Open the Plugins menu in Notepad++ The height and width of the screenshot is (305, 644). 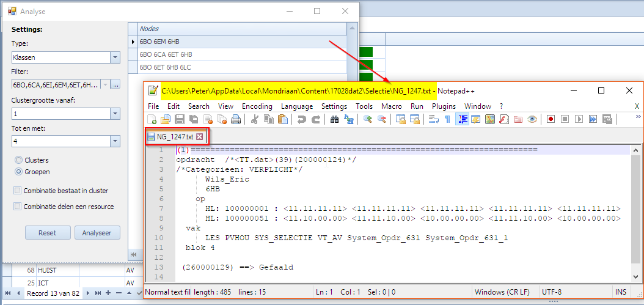444,106
